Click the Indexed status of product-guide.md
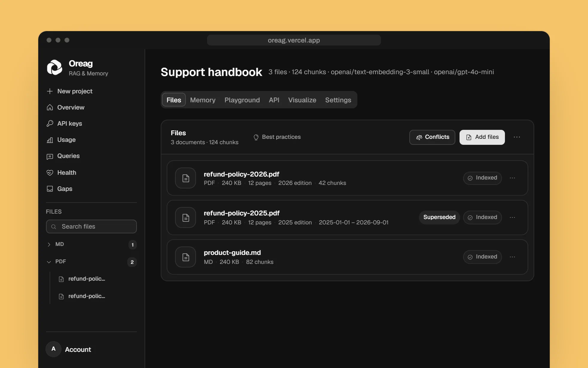The width and height of the screenshot is (588, 368). (x=482, y=257)
